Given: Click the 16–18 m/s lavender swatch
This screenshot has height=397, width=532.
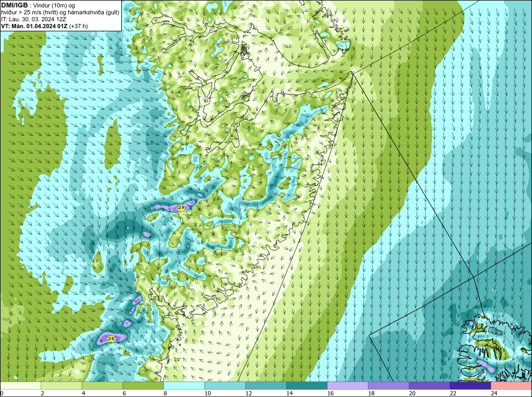Looking at the screenshot, I should [x=348, y=386].
